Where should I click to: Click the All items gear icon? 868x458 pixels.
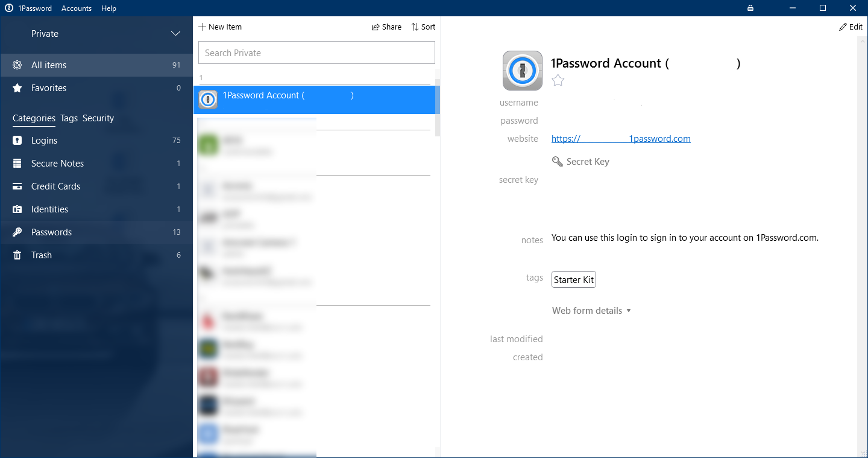17,65
